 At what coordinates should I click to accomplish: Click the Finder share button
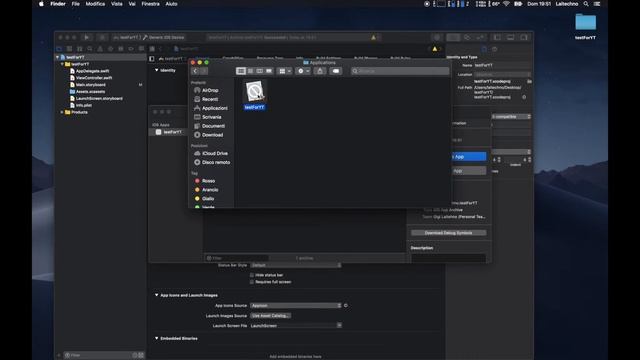[320, 71]
